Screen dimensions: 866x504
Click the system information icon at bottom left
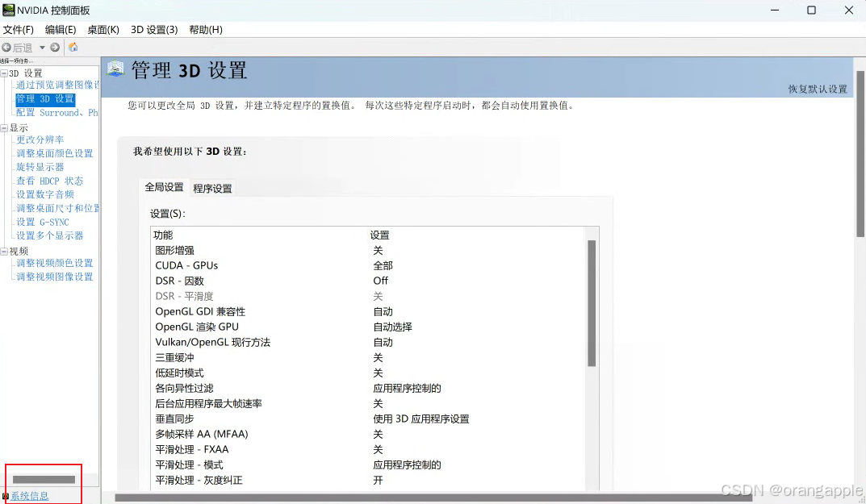[x=5, y=496]
